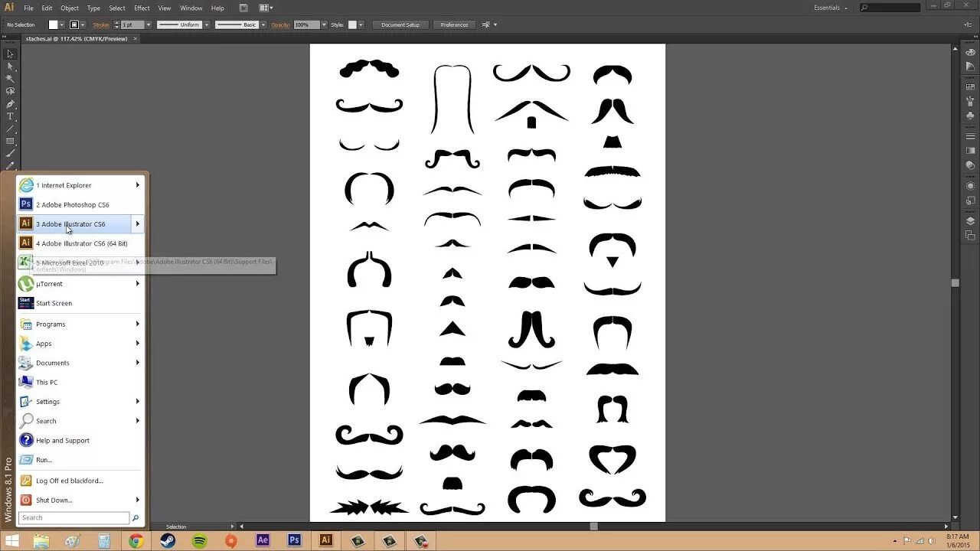The image size is (980, 551).
Task: Select the Paintbrush tool
Action: click(x=10, y=152)
